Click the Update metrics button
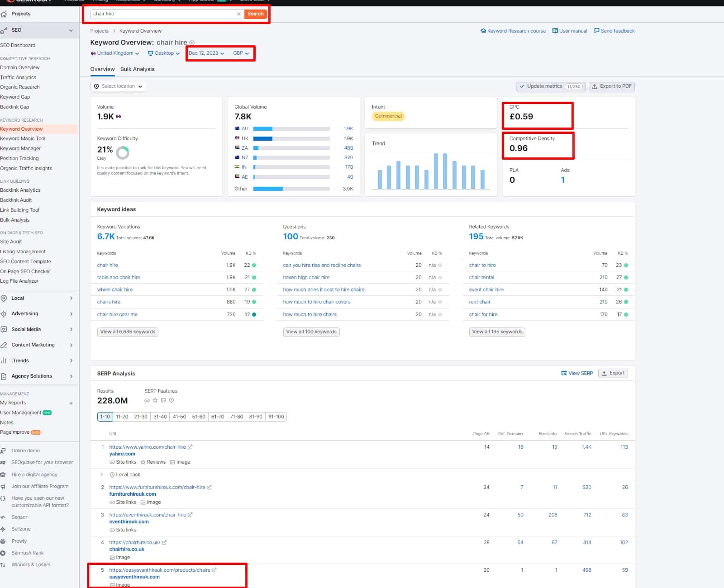Screen dimensions: 724x588 tap(551, 86)
